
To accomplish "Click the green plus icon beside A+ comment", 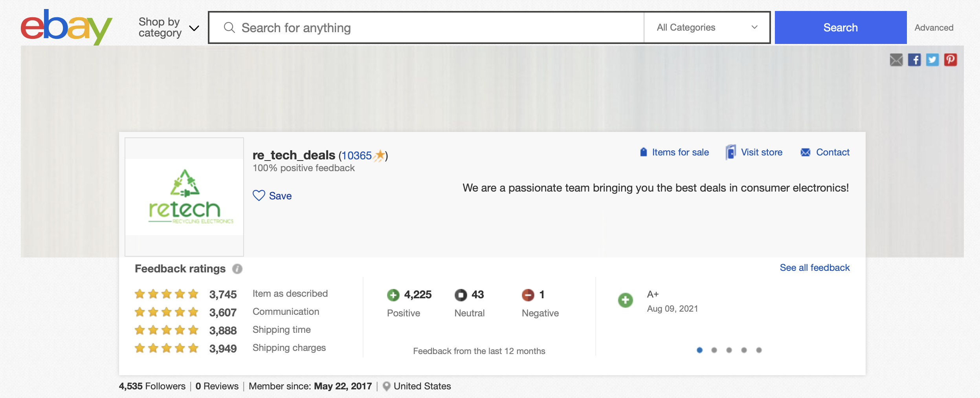I will click(x=625, y=300).
